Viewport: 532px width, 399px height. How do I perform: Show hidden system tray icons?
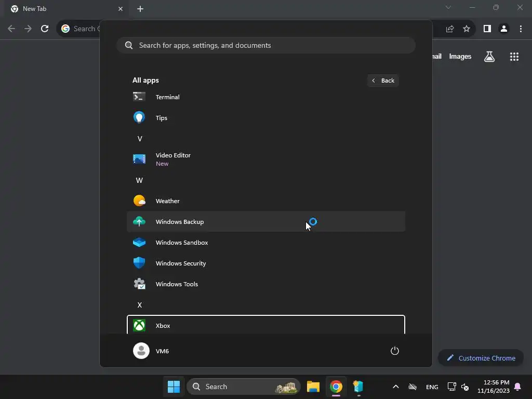[x=395, y=387]
